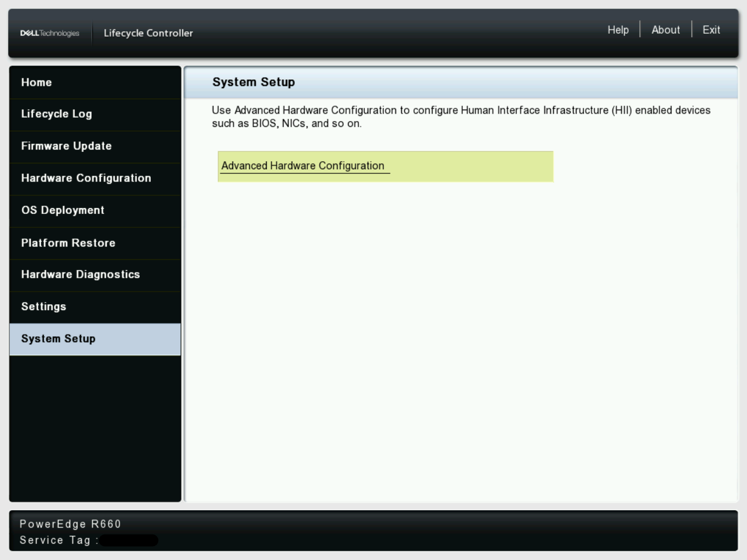Click the description text about HII devices
747x560 pixels.
click(x=461, y=117)
